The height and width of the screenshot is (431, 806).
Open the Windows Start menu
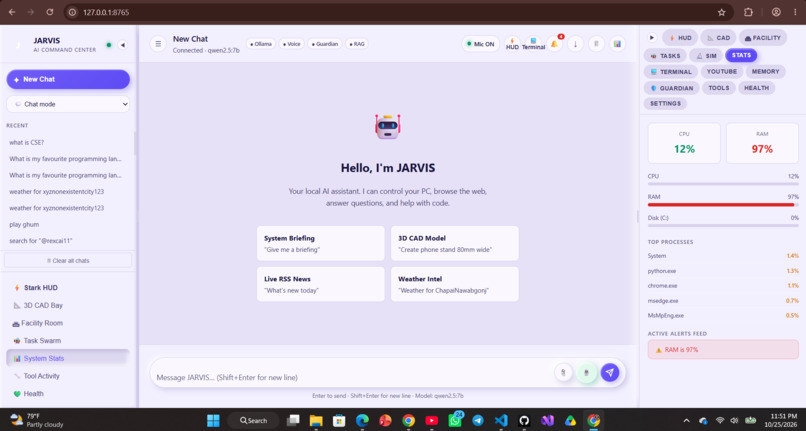point(213,420)
